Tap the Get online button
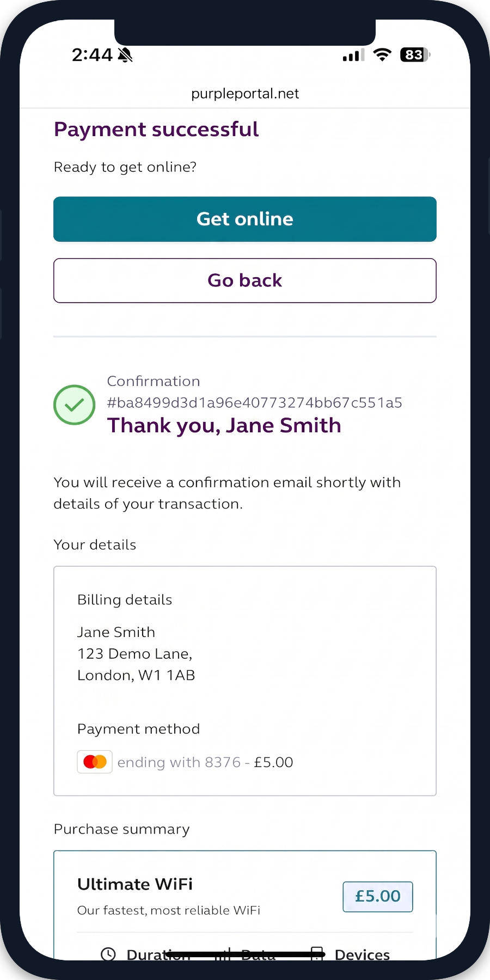 (x=245, y=219)
